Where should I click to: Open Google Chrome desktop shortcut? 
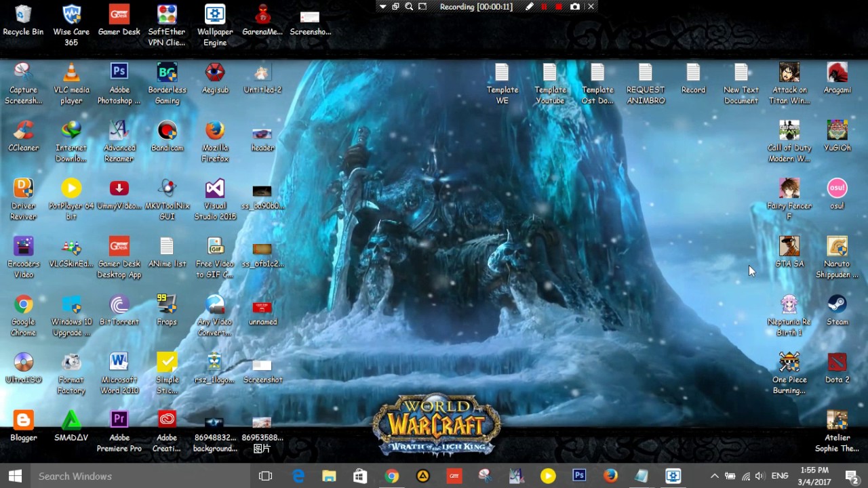click(x=23, y=316)
